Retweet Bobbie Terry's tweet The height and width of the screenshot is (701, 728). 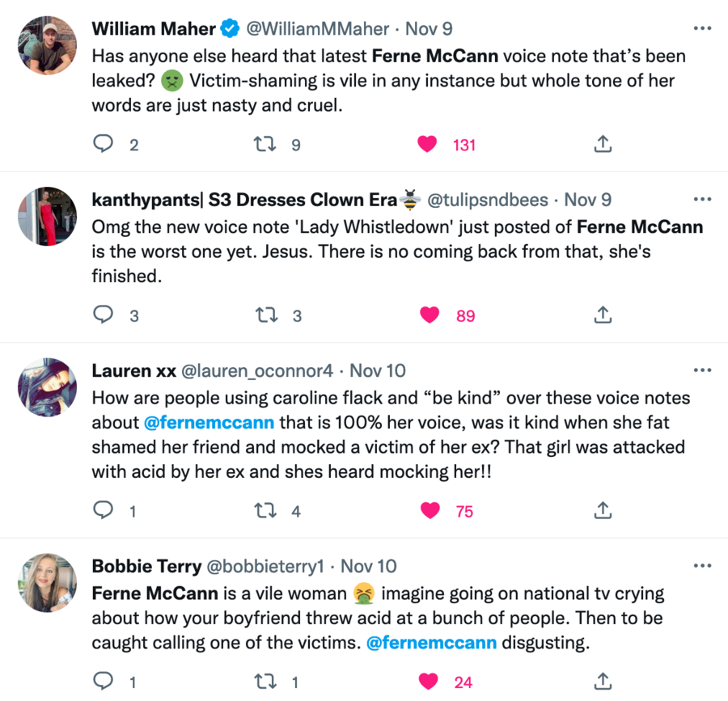pos(265,682)
